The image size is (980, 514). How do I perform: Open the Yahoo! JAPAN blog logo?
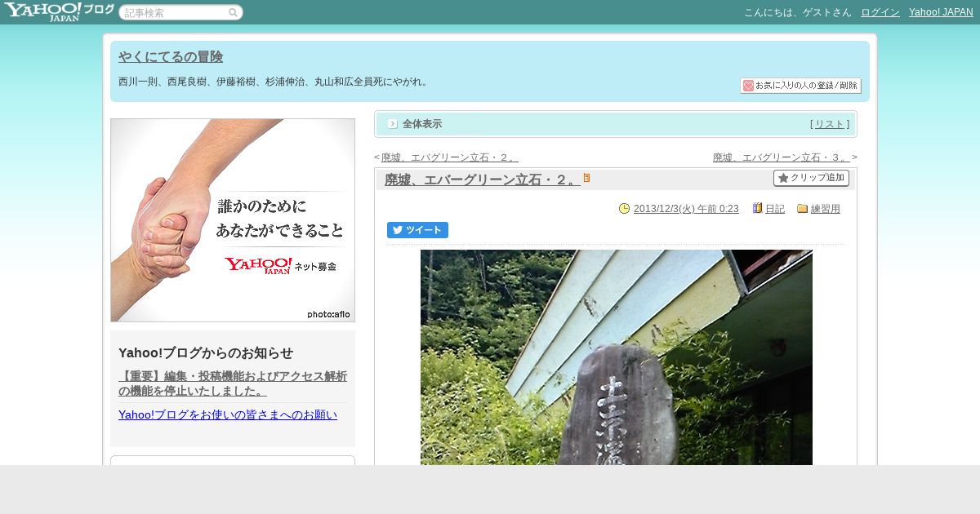point(59,11)
